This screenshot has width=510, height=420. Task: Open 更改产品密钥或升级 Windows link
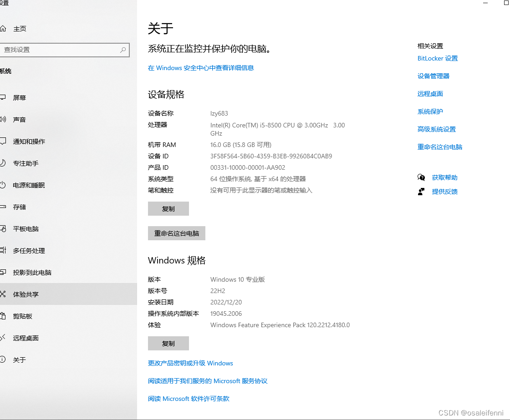point(190,363)
